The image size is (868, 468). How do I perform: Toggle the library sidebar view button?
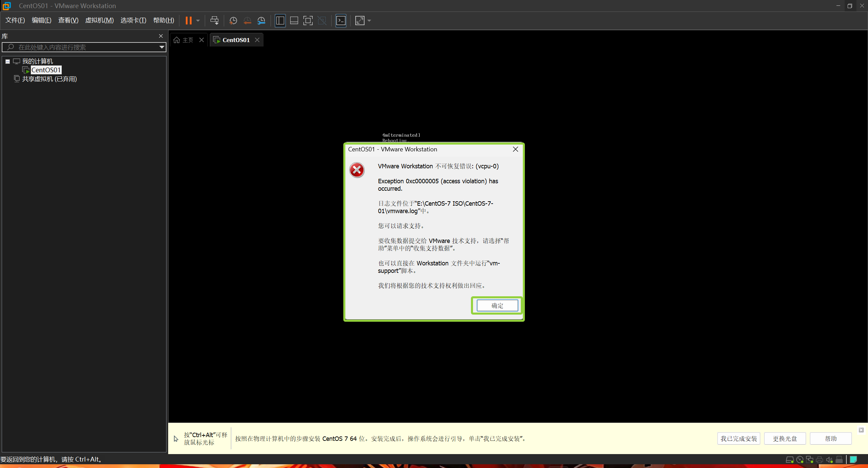(x=280, y=21)
